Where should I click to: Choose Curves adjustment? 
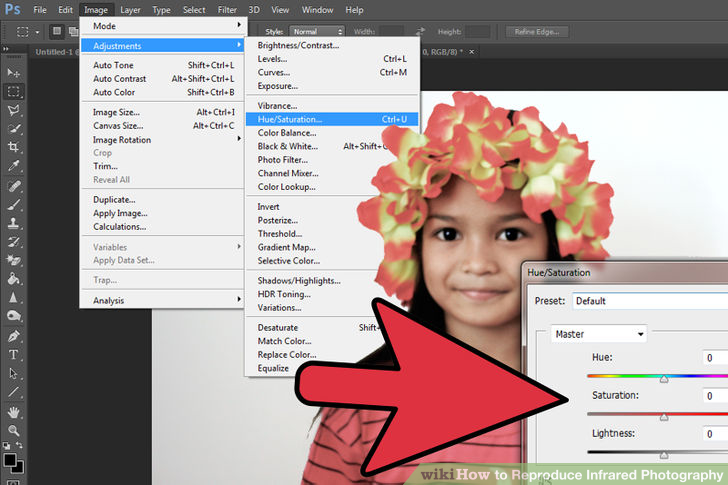coord(332,72)
